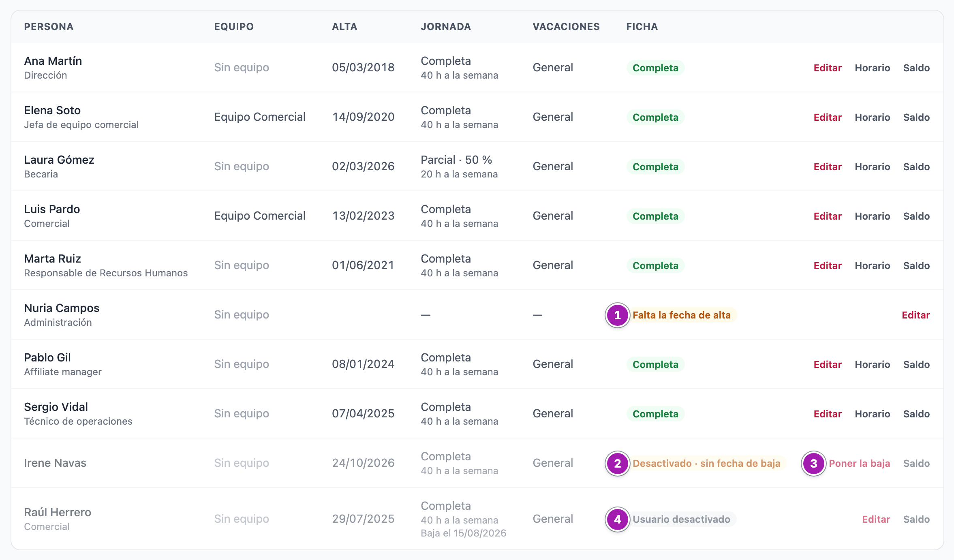954x560 pixels.
Task: Show Saldo for Luis Pardo
Action: point(916,216)
